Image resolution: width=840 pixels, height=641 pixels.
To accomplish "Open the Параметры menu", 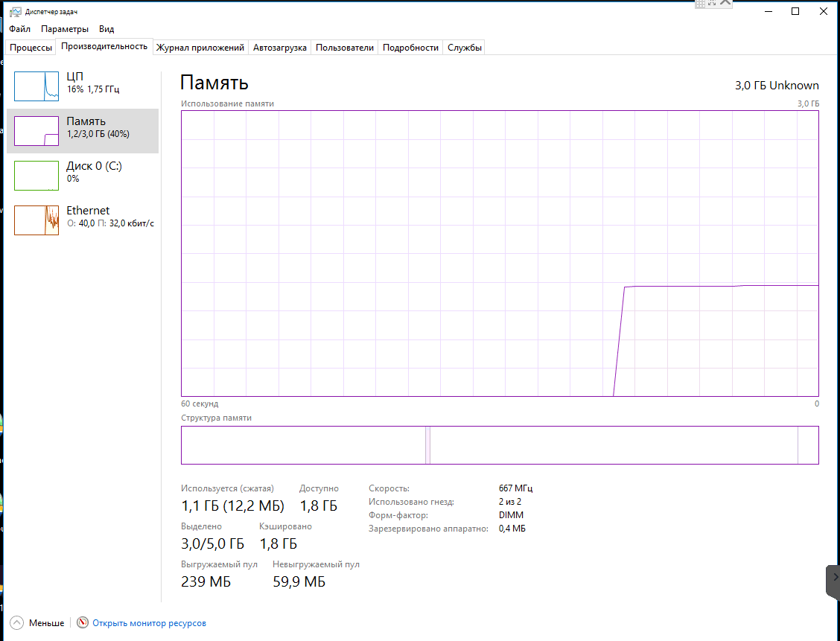I will 65,29.
